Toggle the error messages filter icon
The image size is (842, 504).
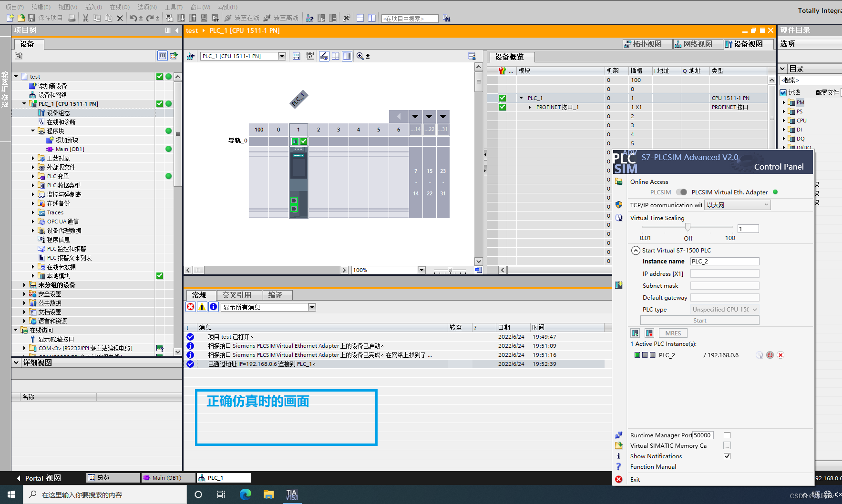(x=191, y=307)
